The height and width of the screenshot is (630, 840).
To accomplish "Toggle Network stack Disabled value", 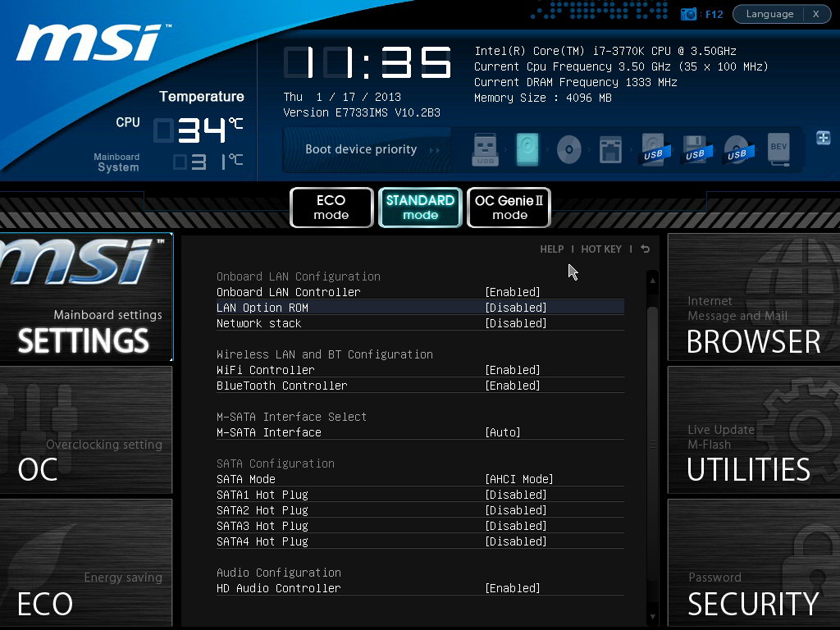I will (516, 323).
